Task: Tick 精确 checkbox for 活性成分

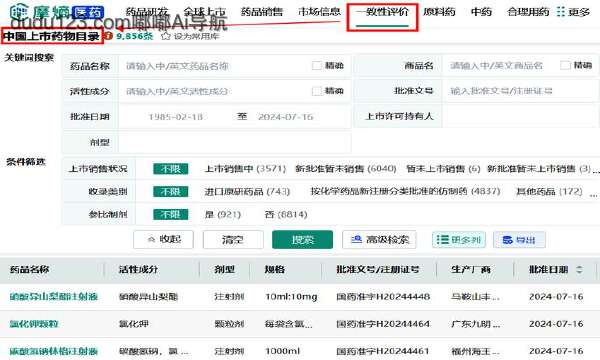Action: tap(316, 91)
